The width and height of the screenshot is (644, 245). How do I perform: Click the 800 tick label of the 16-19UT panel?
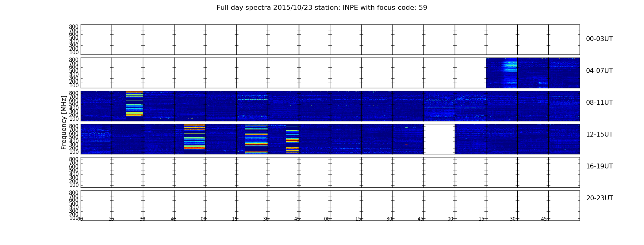[x=74, y=159]
